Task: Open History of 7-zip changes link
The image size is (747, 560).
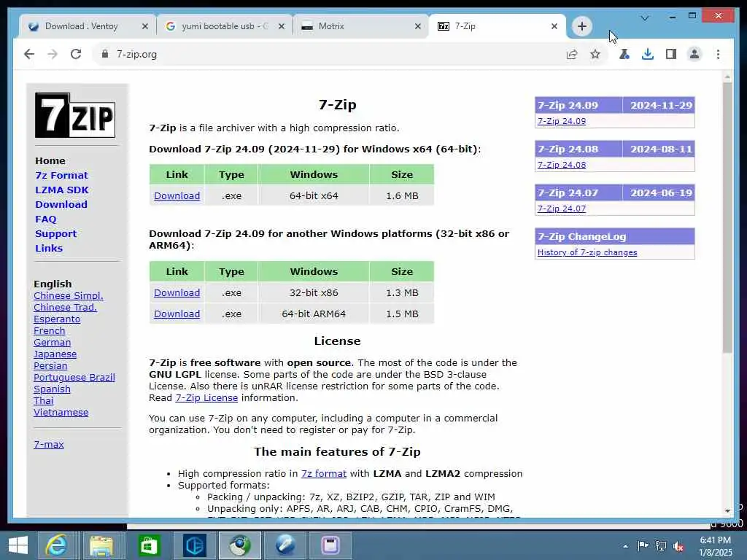Action: (587, 252)
